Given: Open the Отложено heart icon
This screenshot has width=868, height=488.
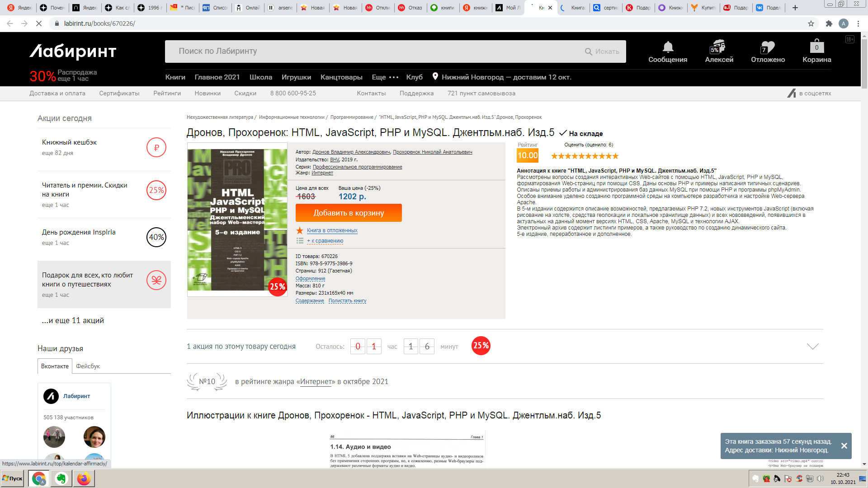Looking at the screenshot, I should (768, 47).
